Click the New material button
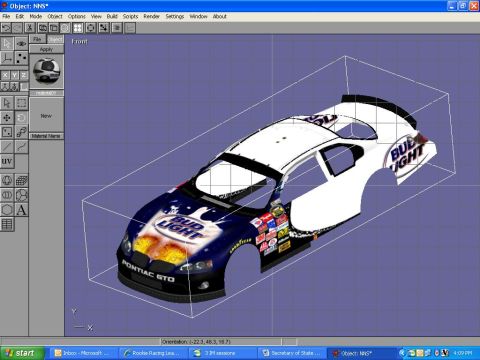The width and height of the screenshot is (480, 360). click(x=46, y=116)
